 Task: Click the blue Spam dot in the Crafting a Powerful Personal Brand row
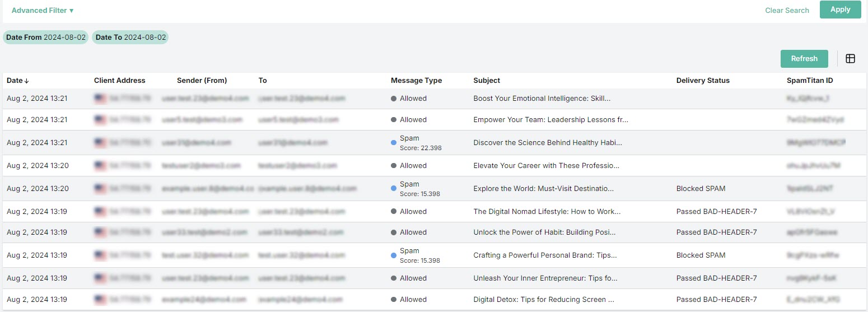point(394,255)
